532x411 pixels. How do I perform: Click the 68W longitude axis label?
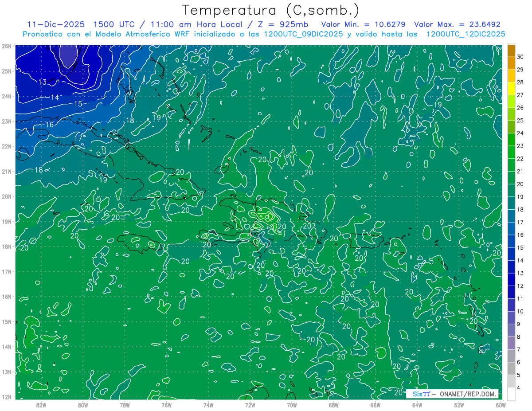[333, 405]
